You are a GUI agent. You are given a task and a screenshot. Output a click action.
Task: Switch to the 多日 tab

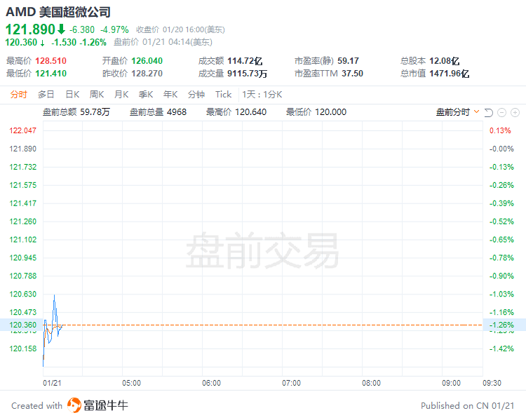pos(46,95)
